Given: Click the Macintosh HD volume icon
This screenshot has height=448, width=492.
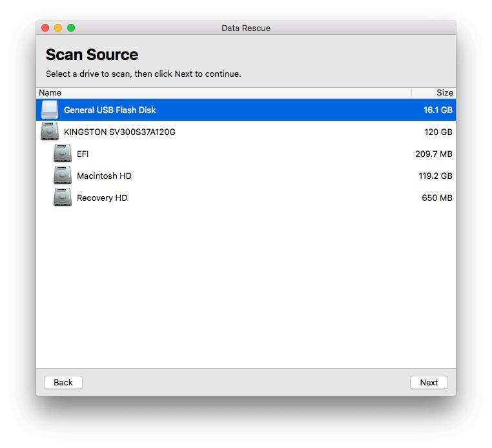Looking at the screenshot, I should point(63,176).
